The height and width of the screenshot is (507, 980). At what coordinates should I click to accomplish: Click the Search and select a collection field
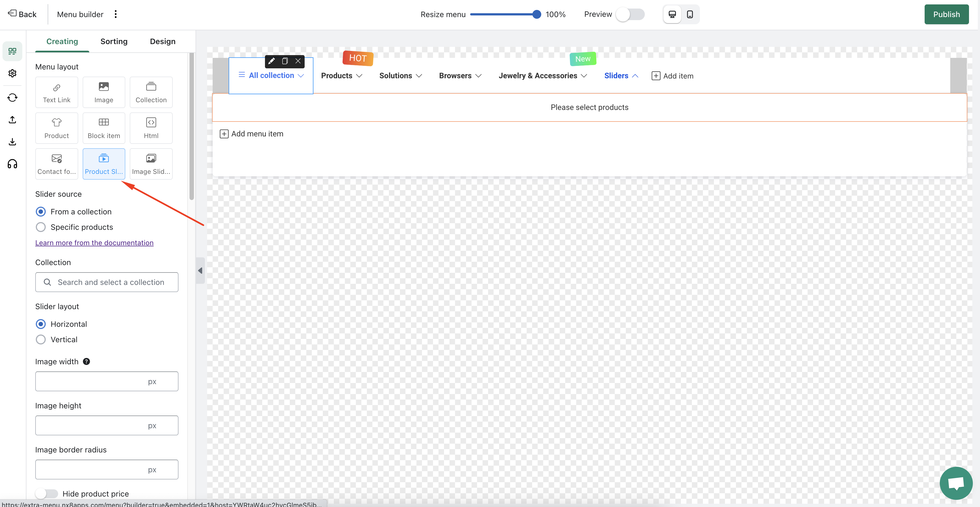(107, 282)
